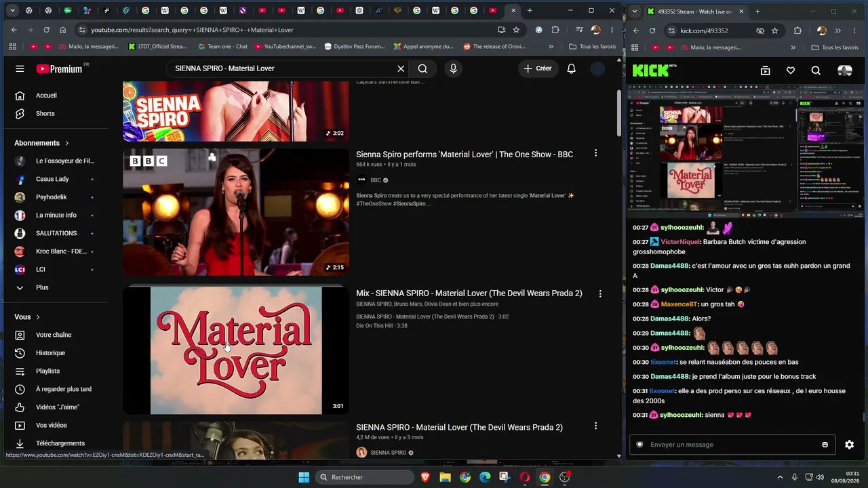Image resolution: width=868 pixels, height=488 pixels.
Task: Expand the Vous section
Action: (27, 317)
